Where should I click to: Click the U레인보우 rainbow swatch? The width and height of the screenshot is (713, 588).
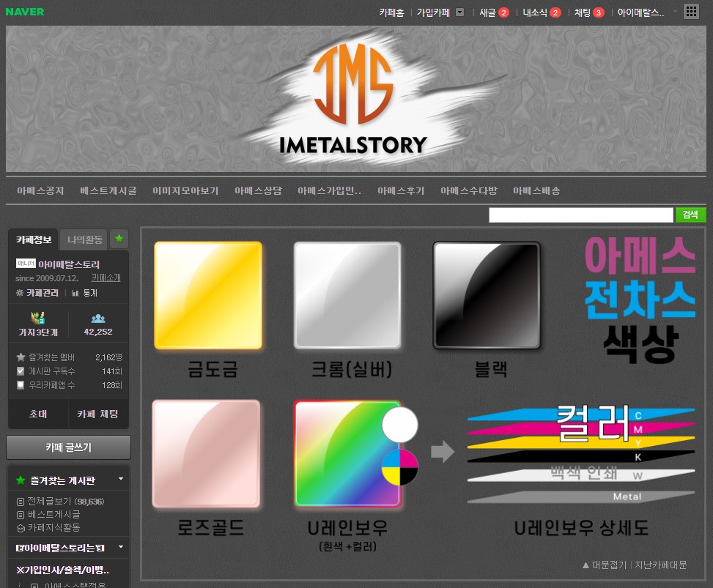(x=347, y=453)
